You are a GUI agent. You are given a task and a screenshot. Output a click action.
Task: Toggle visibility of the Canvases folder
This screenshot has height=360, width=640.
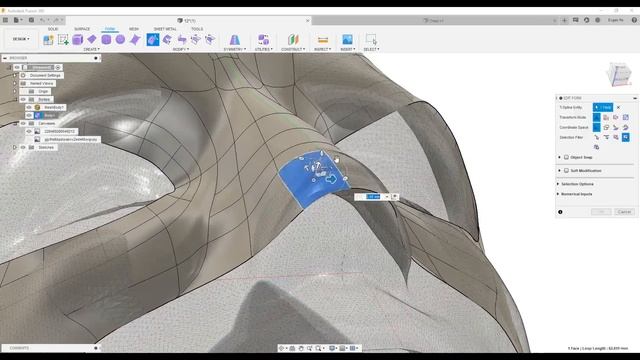tap(23, 123)
